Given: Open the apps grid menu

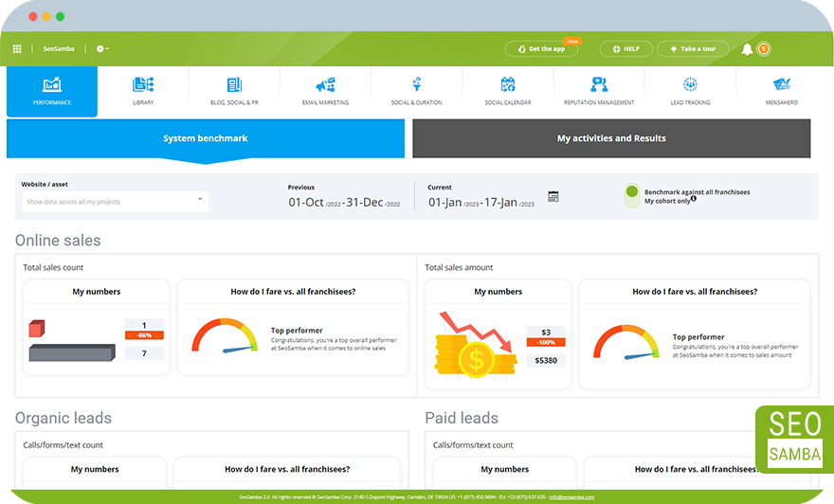Looking at the screenshot, I should point(17,49).
